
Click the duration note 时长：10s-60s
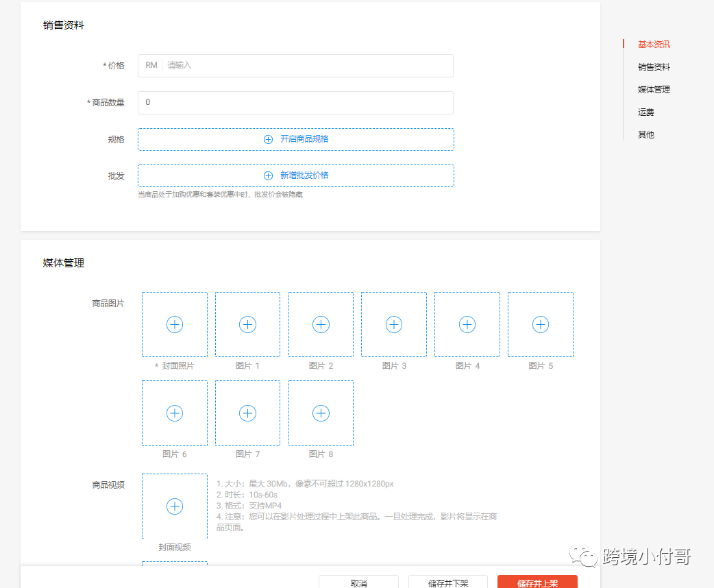251,495
